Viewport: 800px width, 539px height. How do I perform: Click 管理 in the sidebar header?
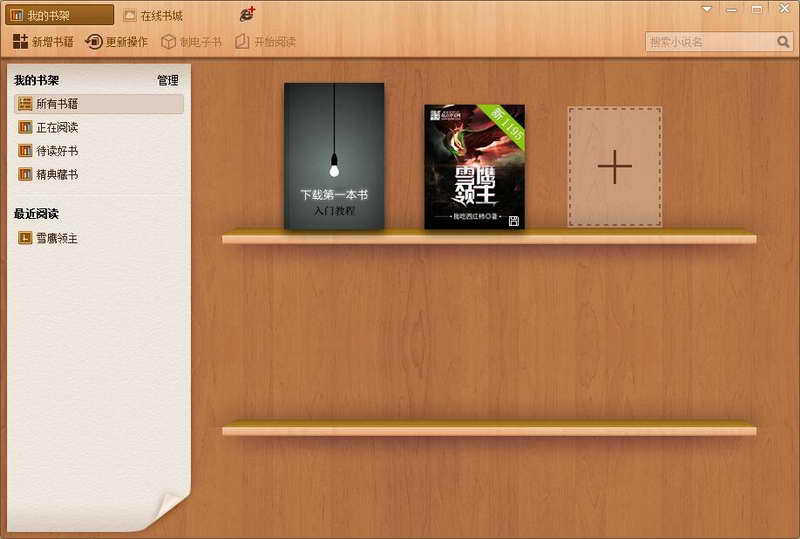point(168,80)
